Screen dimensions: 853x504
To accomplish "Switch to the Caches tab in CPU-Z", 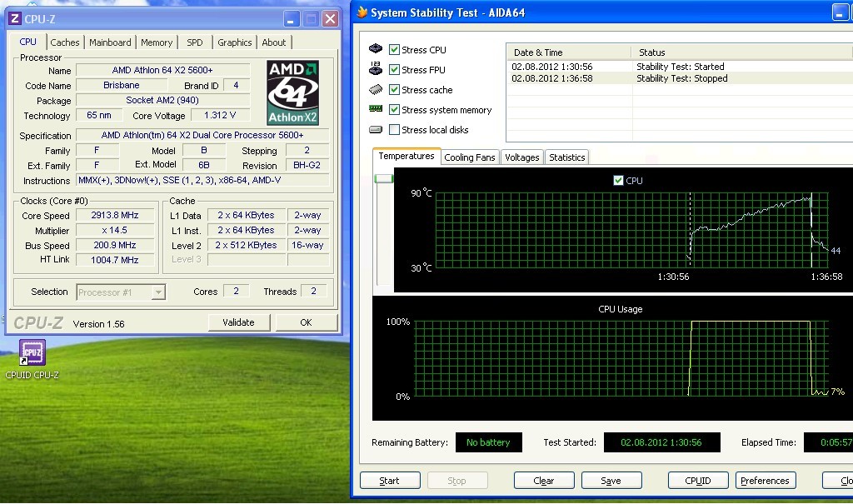I will 65,42.
